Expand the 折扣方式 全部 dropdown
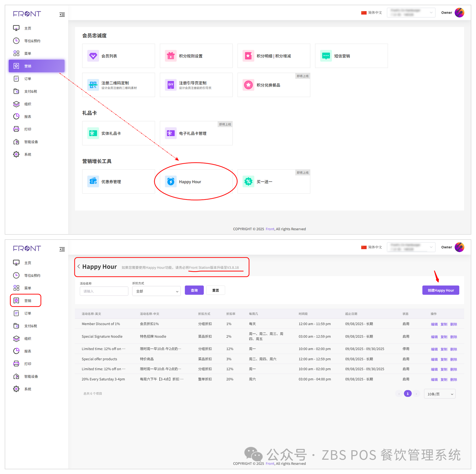The height and width of the screenshot is (474, 476). pyautogui.click(x=156, y=291)
